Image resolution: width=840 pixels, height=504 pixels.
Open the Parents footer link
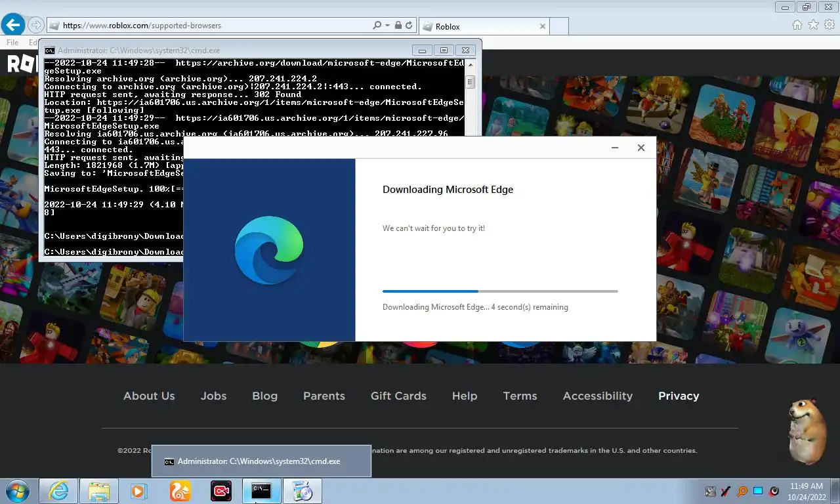coord(324,396)
